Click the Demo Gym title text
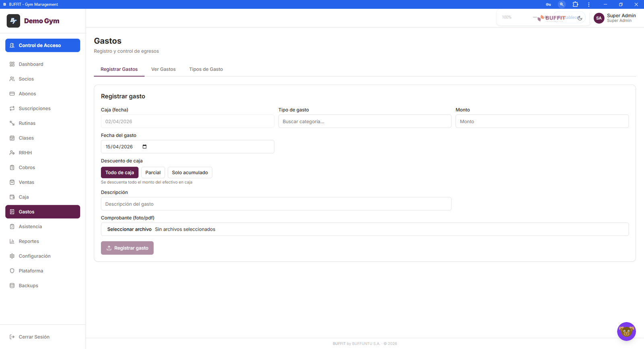This screenshot has width=644, height=349. [41, 21]
